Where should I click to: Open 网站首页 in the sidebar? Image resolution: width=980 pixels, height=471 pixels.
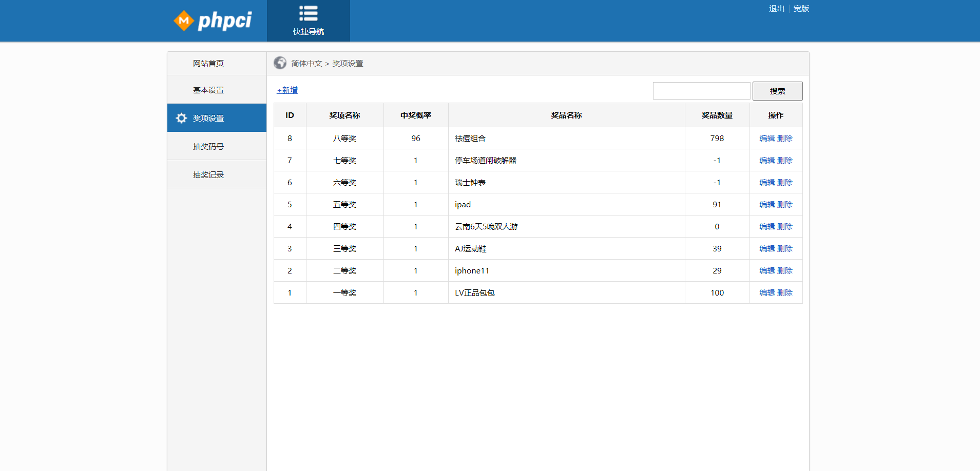pyautogui.click(x=208, y=63)
